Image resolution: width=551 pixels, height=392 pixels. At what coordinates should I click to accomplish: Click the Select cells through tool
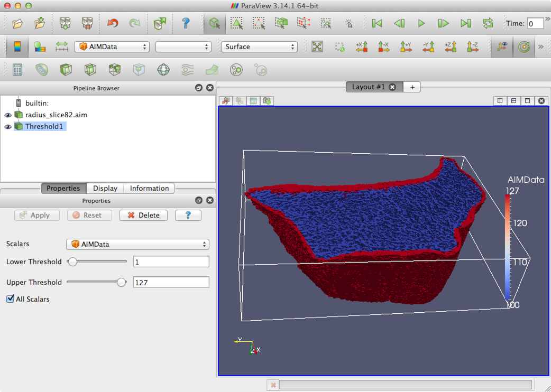pos(281,23)
